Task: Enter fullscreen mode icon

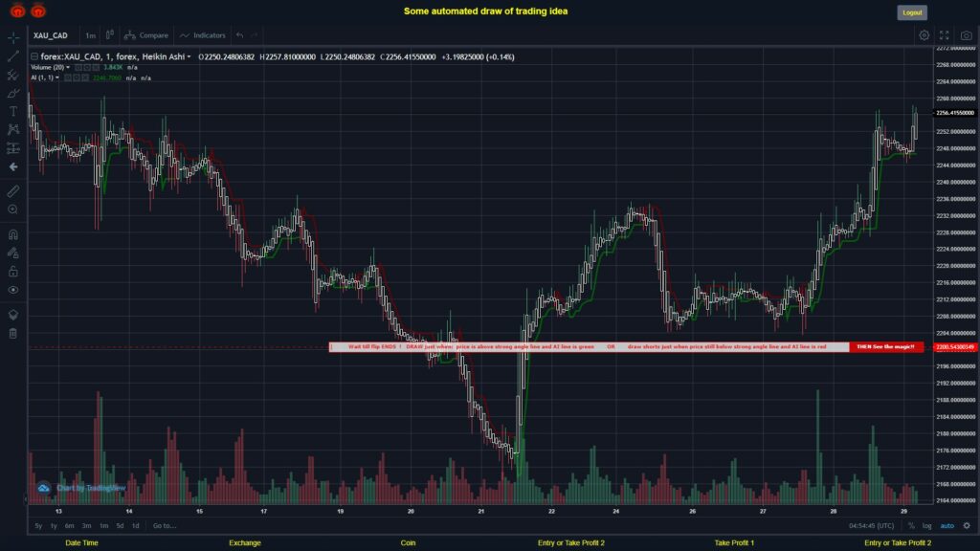Action: [x=945, y=35]
